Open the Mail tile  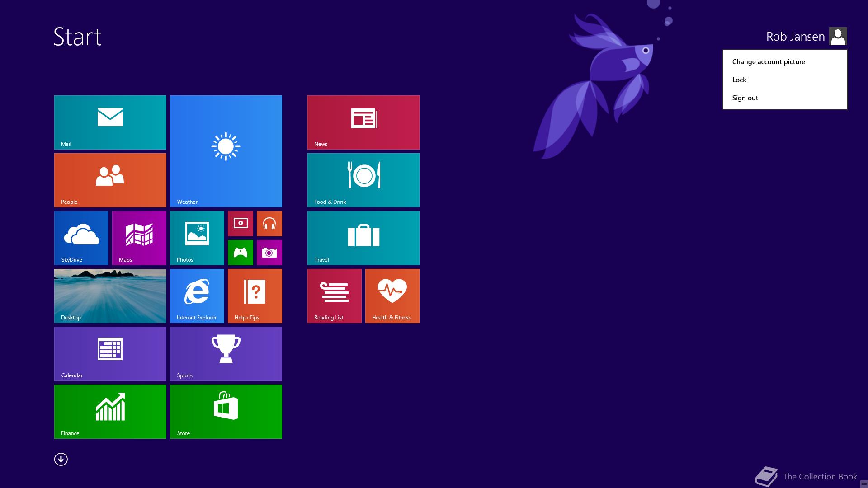pos(110,122)
